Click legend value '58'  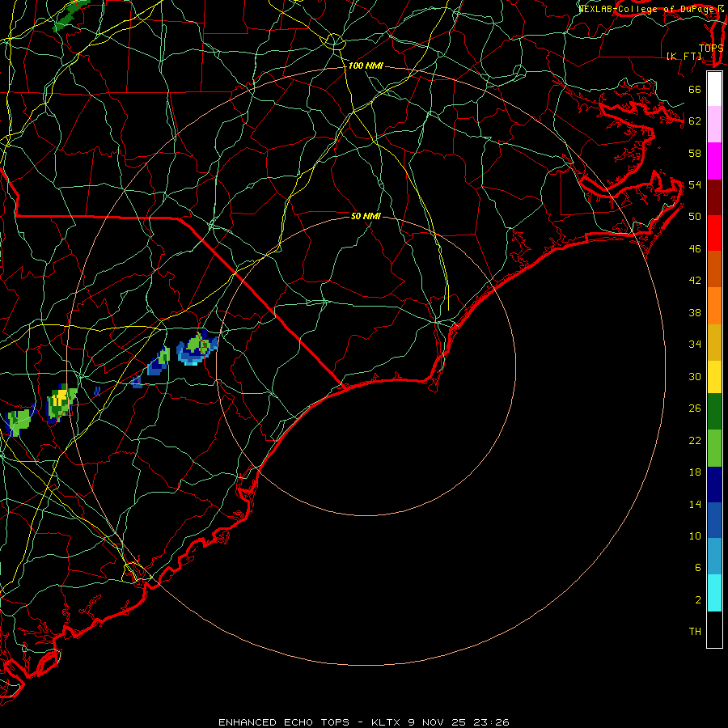click(695, 153)
